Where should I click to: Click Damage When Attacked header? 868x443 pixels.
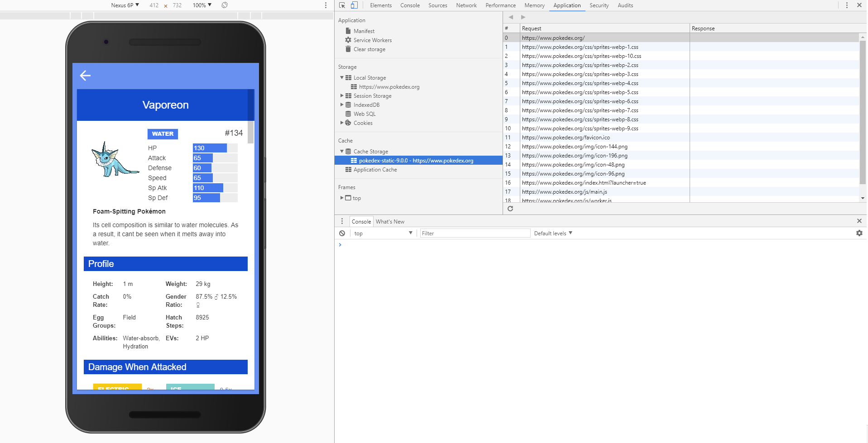tap(166, 367)
